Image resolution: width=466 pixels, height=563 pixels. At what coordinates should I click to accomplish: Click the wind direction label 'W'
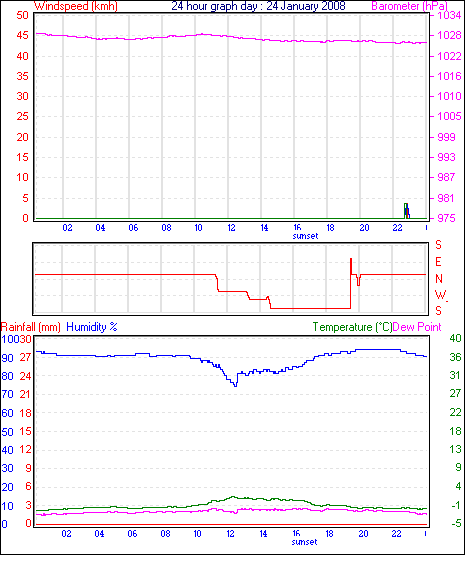pyautogui.click(x=440, y=295)
